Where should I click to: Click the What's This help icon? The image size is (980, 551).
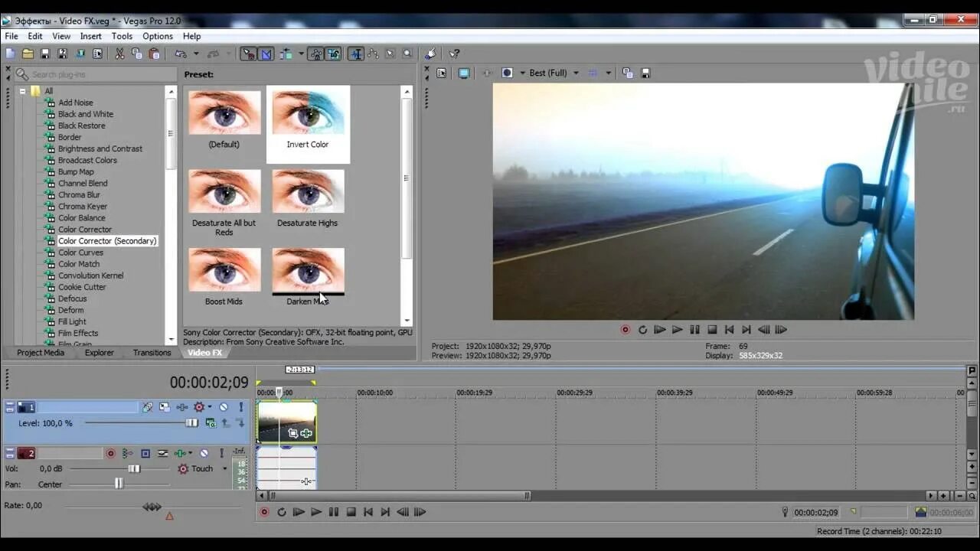[454, 54]
